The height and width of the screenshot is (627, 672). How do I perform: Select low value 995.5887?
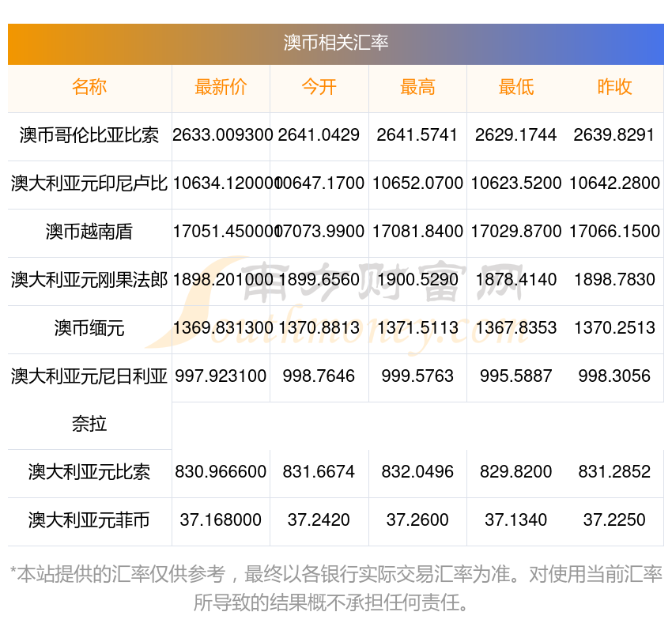coord(516,376)
